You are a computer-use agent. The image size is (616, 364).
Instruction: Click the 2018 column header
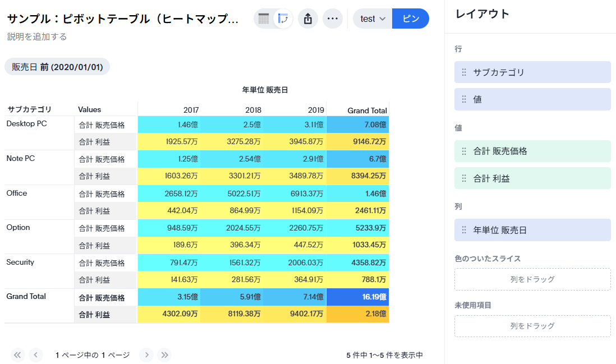click(253, 110)
